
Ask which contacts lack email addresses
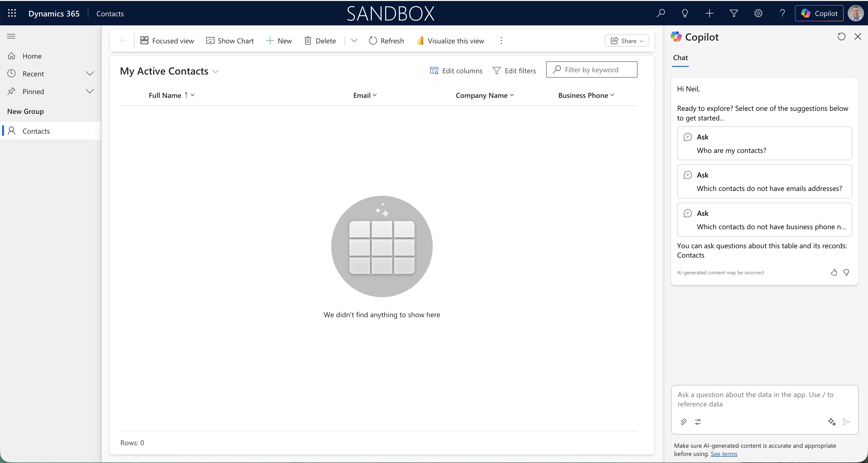[764, 182]
